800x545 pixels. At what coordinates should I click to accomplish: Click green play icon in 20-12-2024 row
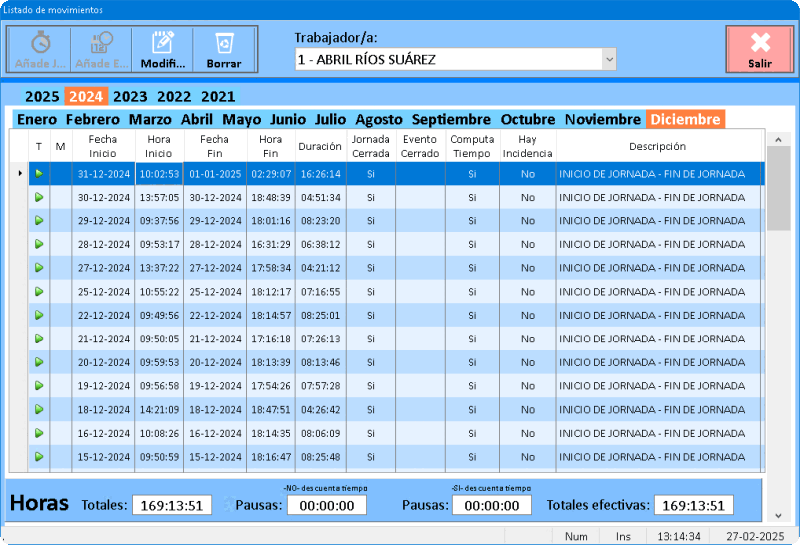click(x=39, y=362)
